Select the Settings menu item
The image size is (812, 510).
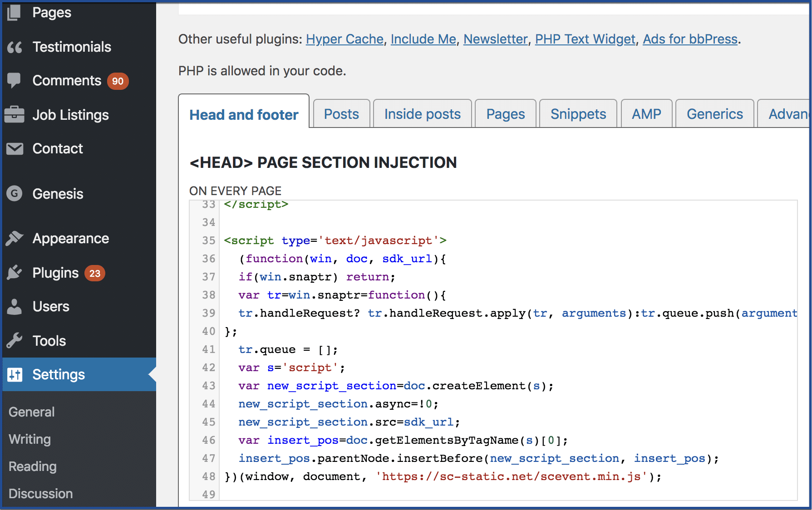(79, 374)
